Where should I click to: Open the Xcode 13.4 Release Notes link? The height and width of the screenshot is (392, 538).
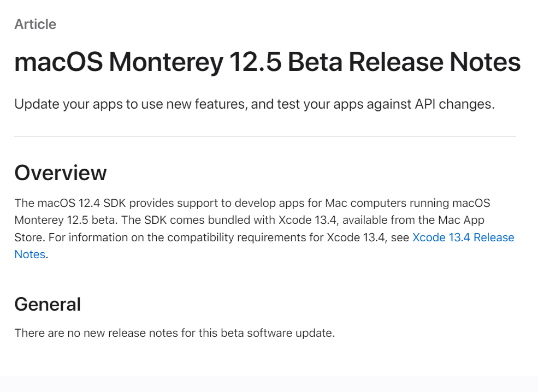(x=463, y=237)
